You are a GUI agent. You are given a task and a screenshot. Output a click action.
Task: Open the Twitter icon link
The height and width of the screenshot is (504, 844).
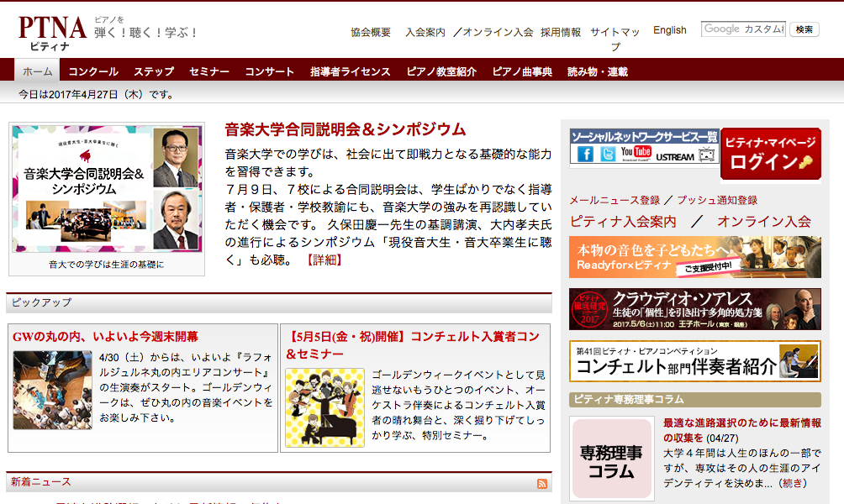608,155
